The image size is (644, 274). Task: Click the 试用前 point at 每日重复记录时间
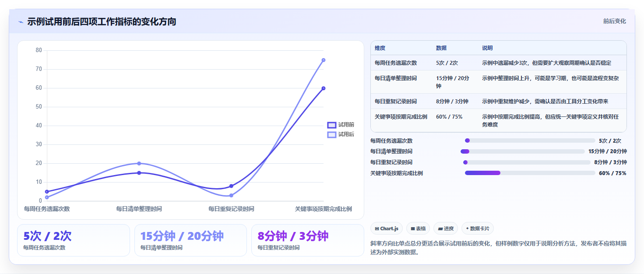point(231,186)
